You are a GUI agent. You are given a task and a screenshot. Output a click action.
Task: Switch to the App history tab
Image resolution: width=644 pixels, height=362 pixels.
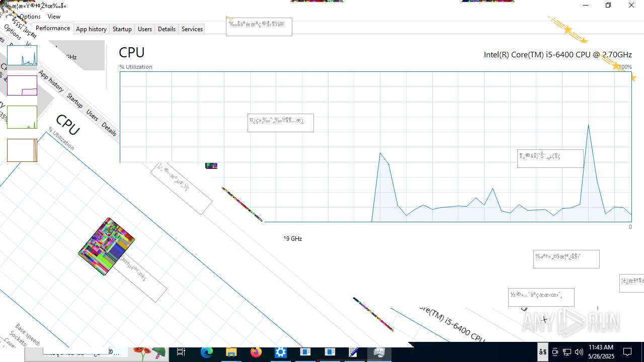[91, 29]
